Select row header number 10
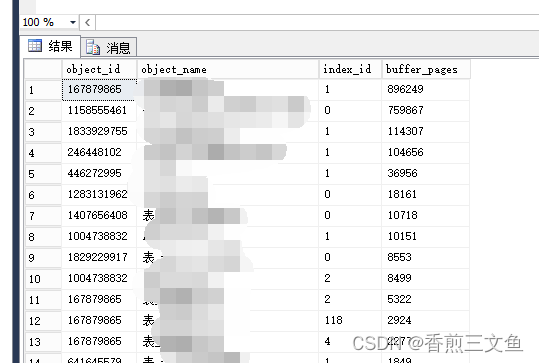Screen dimensions: 539x363 pyautogui.click(x=43, y=279)
